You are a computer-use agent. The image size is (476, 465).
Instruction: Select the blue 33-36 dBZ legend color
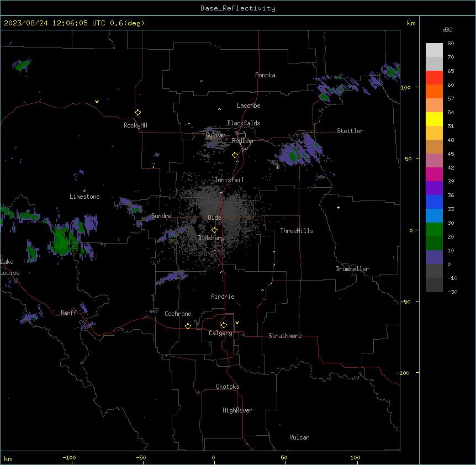click(x=434, y=202)
